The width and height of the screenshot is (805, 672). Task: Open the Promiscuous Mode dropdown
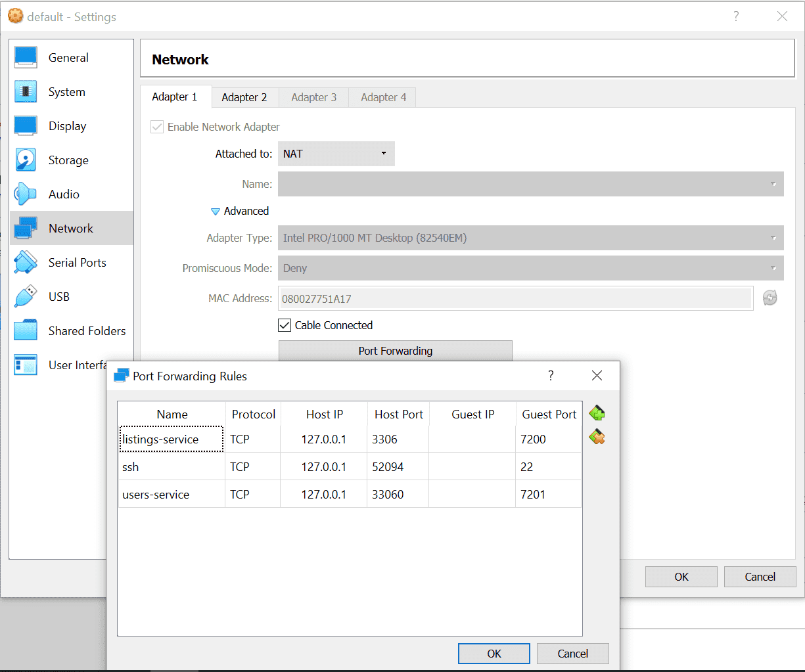[x=531, y=268]
